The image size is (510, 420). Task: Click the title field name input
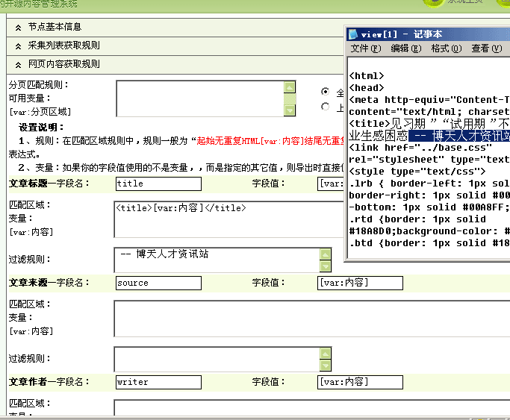click(x=158, y=184)
